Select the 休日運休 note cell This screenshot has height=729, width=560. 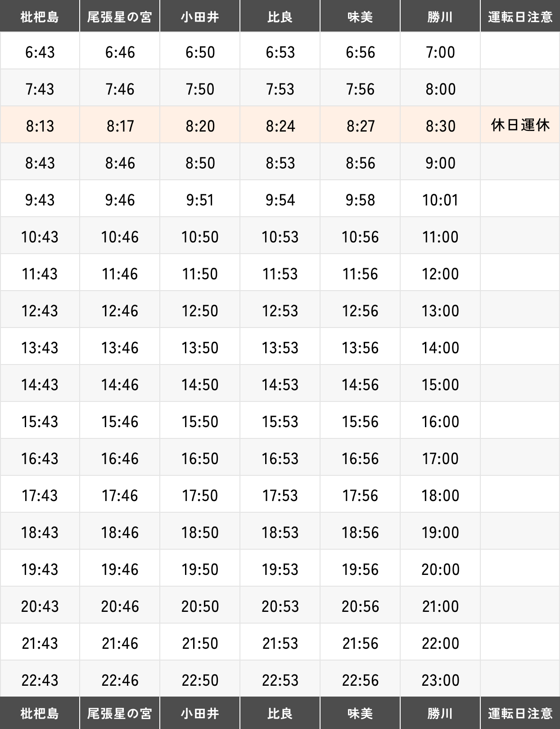(x=520, y=125)
